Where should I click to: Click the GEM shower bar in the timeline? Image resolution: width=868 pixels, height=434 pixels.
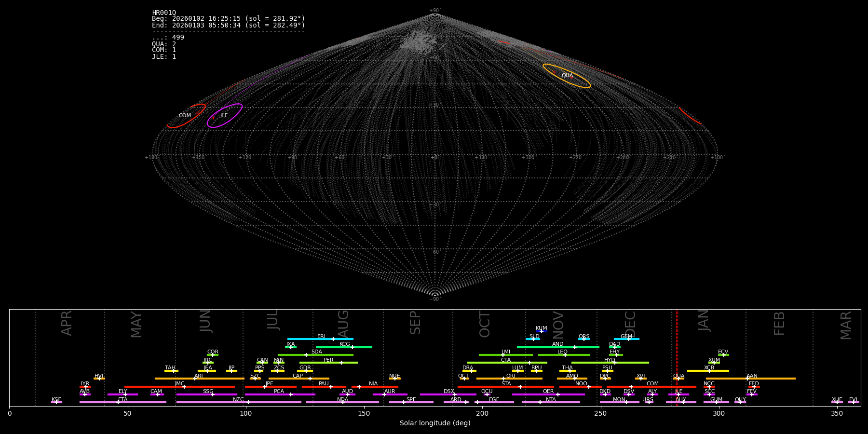626,339
